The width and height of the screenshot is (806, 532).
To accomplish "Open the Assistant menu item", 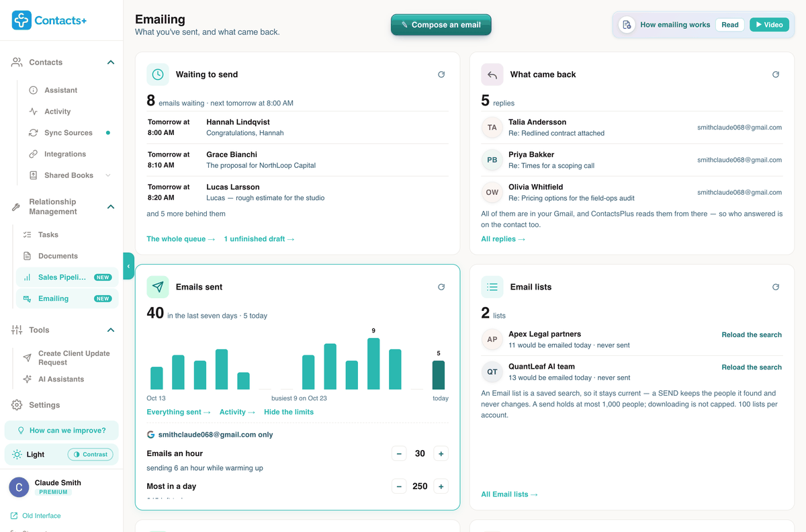I will (60, 90).
